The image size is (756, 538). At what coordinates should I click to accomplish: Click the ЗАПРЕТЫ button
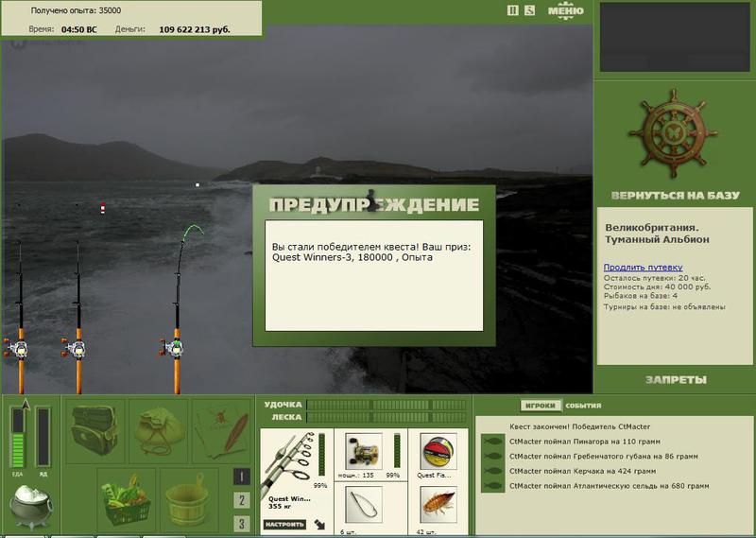(x=676, y=380)
